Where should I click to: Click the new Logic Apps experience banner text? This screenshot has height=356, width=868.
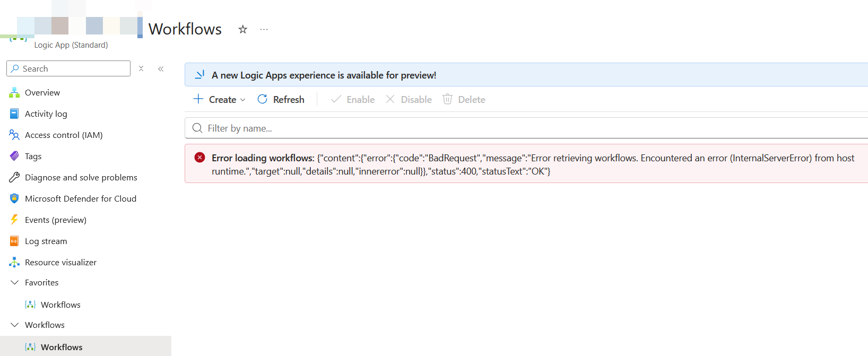(x=324, y=75)
